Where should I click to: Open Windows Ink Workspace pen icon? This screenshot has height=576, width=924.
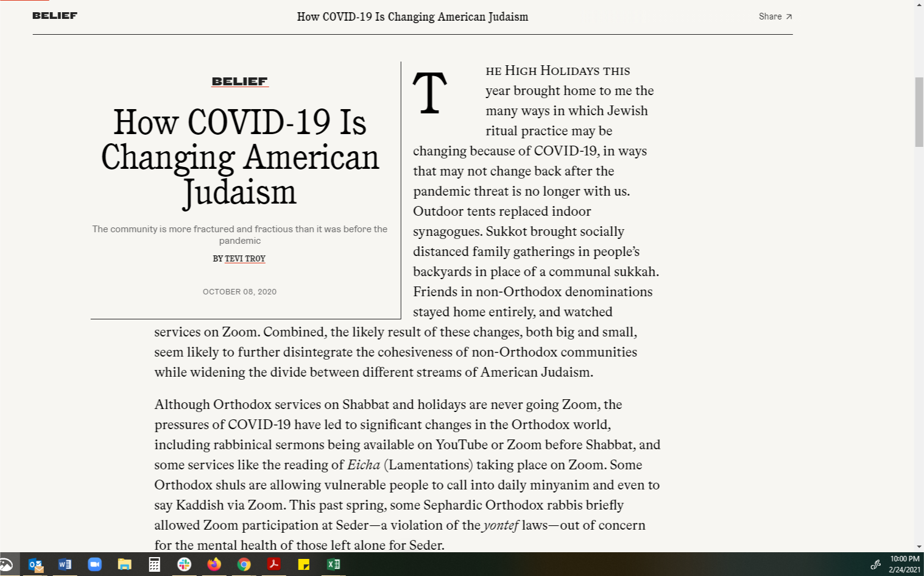(875, 564)
